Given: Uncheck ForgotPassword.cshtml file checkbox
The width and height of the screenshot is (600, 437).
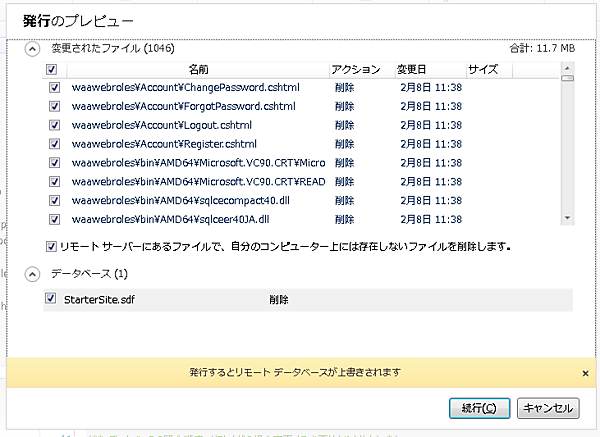Looking at the screenshot, I should click(x=55, y=107).
